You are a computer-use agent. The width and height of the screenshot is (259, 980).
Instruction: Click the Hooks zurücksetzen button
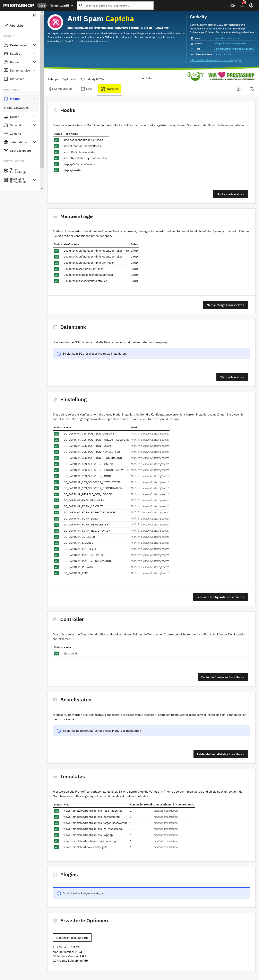click(230, 194)
